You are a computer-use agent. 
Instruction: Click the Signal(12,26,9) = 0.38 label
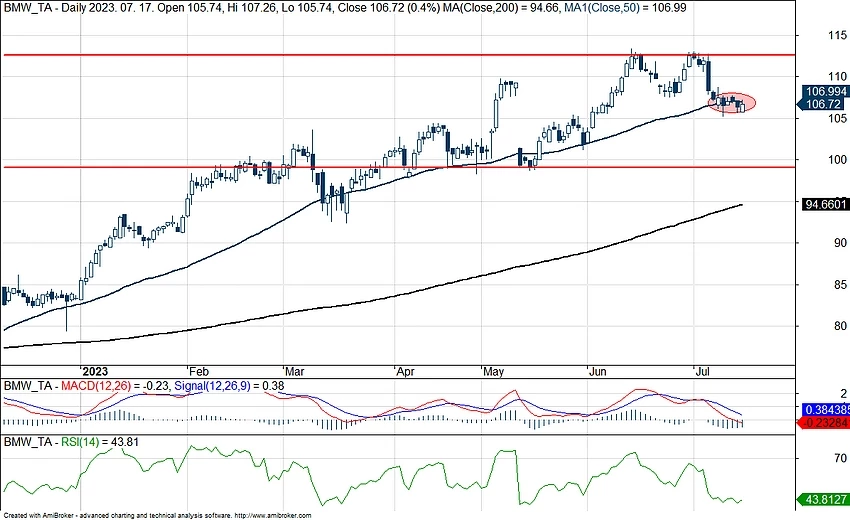[x=229, y=386]
